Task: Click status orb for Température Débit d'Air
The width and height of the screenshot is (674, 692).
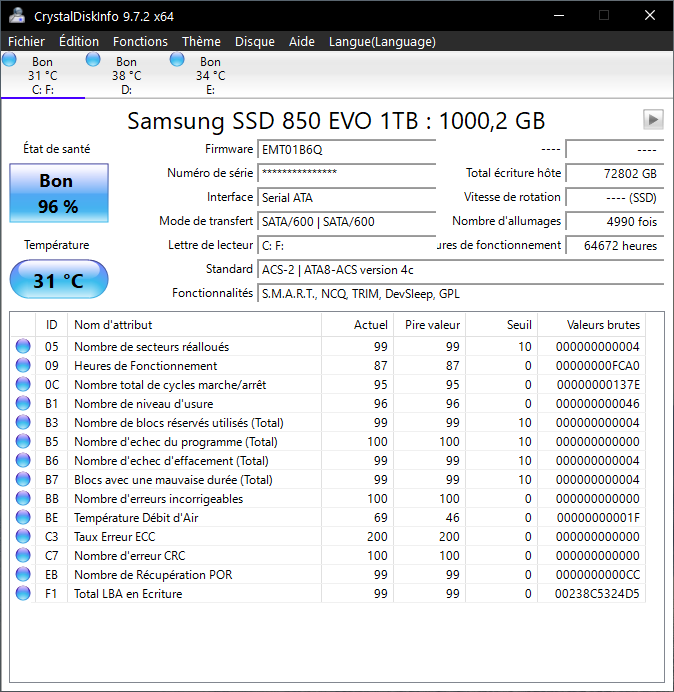Action: click(x=23, y=517)
